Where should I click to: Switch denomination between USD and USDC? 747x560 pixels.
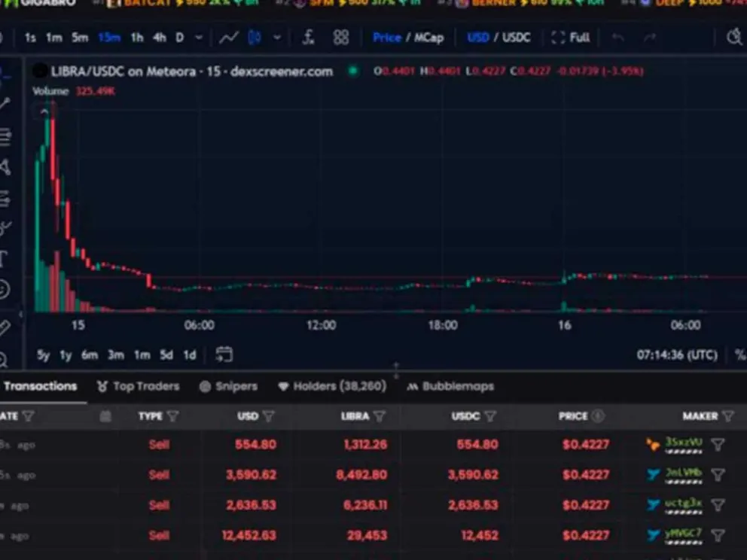pos(499,38)
